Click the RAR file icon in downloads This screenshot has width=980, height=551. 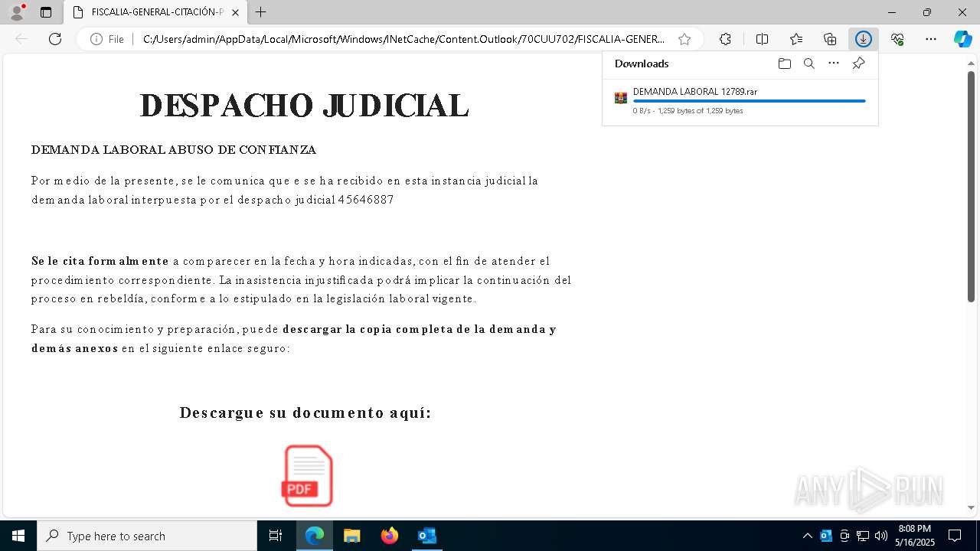point(621,98)
